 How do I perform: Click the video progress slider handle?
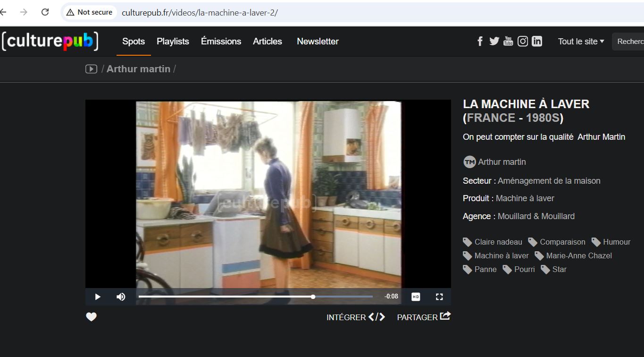tap(313, 297)
